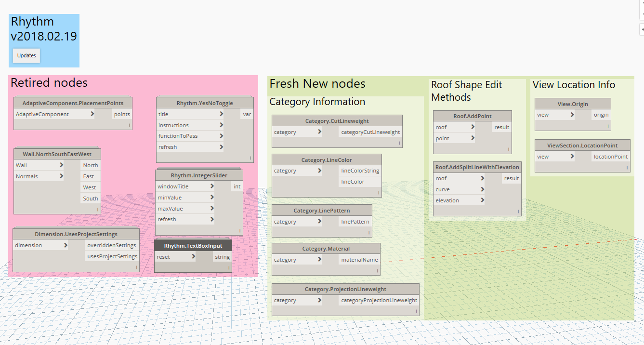This screenshot has height=345, width=644.
Task: Click lacing indicator on View.Origin node
Action: [608, 126]
